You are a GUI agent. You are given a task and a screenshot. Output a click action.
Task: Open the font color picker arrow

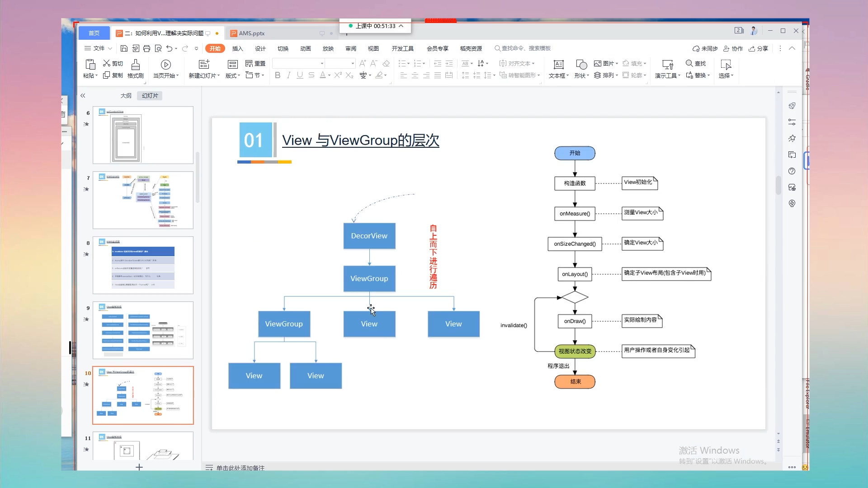[x=329, y=76]
